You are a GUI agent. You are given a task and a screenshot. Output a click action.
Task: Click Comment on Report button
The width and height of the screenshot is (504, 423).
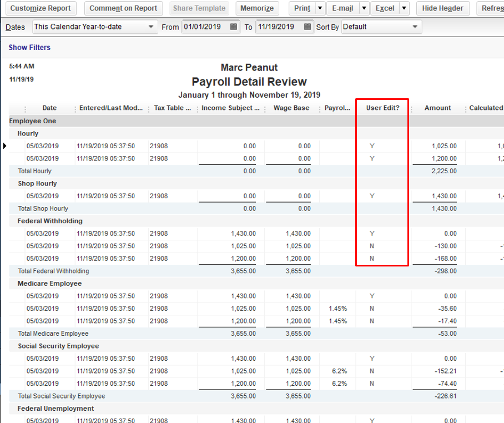pyautogui.click(x=123, y=8)
